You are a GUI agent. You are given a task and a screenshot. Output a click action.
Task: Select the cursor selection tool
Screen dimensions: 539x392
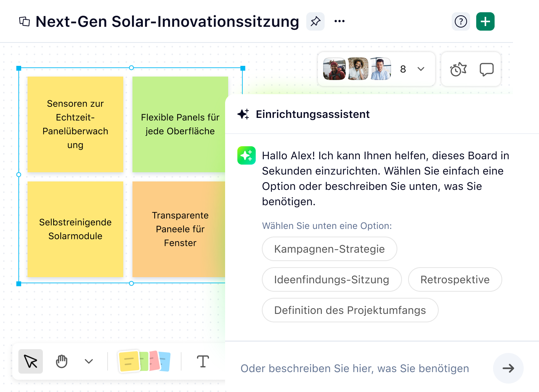tap(30, 361)
